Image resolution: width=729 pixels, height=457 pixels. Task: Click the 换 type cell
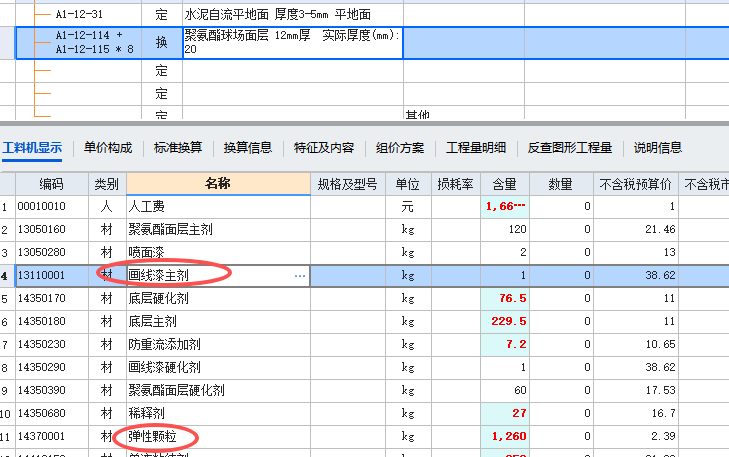[x=161, y=42]
